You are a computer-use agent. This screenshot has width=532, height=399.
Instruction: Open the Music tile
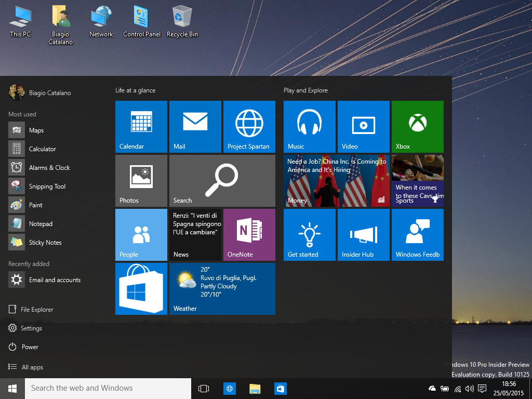310,127
